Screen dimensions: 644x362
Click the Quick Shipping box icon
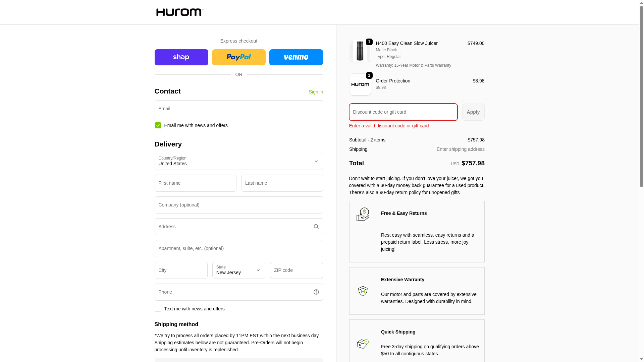[x=363, y=344]
